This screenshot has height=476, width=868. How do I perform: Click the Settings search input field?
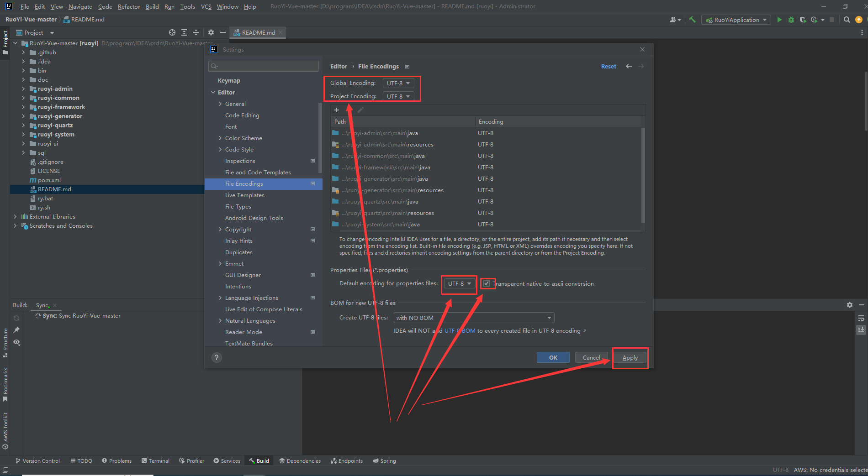(264, 66)
